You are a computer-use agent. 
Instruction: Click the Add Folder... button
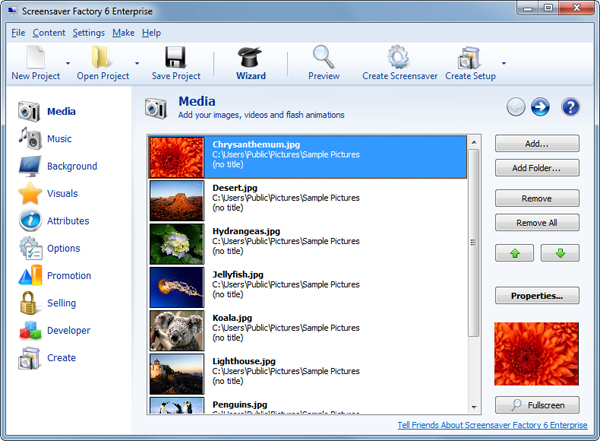[x=536, y=168]
